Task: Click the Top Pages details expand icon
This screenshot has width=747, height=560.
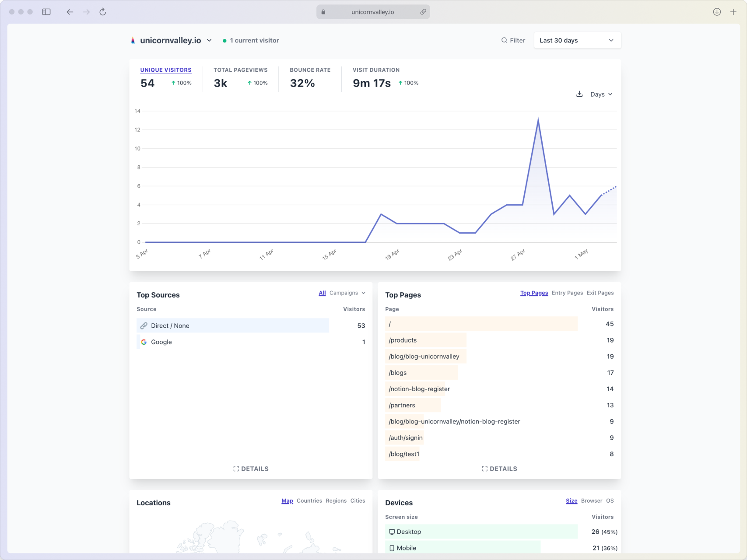Action: click(x=484, y=469)
